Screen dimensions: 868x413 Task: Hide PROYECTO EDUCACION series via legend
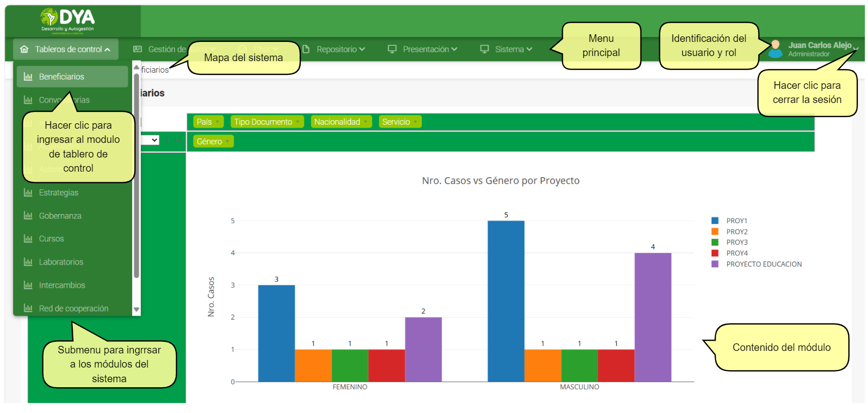coord(764,264)
